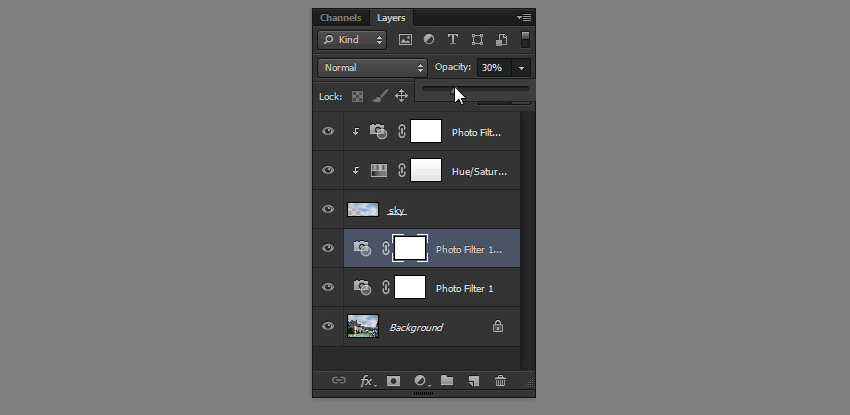Open the Layers panel flyout menu
This screenshot has width=850, height=415.
524,17
